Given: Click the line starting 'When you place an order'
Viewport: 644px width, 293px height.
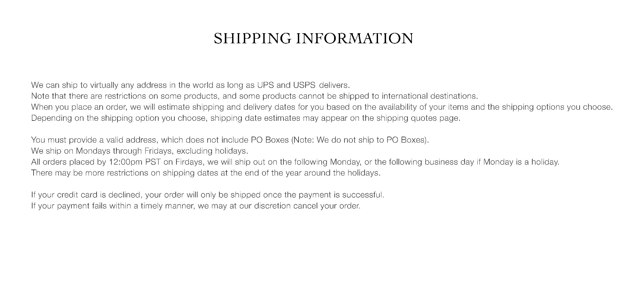Looking at the screenshot, I should click(x=322, y=107).
